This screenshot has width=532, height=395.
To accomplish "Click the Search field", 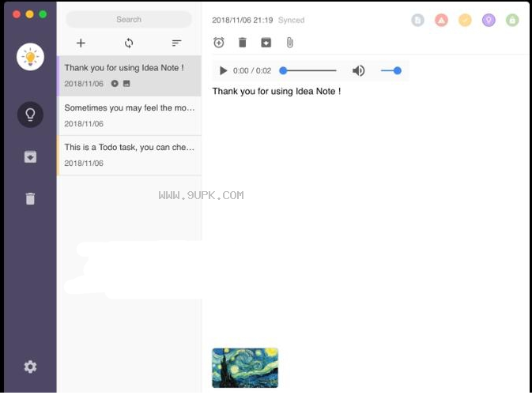I will tap(129, 19).
